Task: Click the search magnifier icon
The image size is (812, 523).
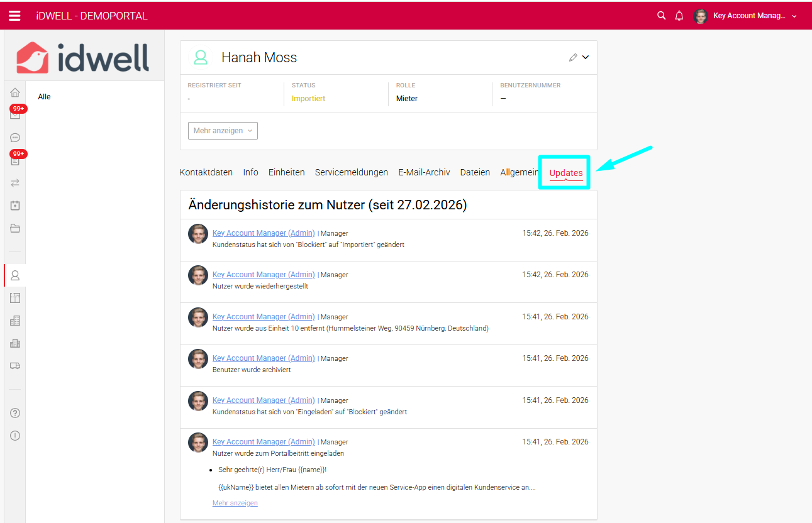Action: click(x=661, y=16)
